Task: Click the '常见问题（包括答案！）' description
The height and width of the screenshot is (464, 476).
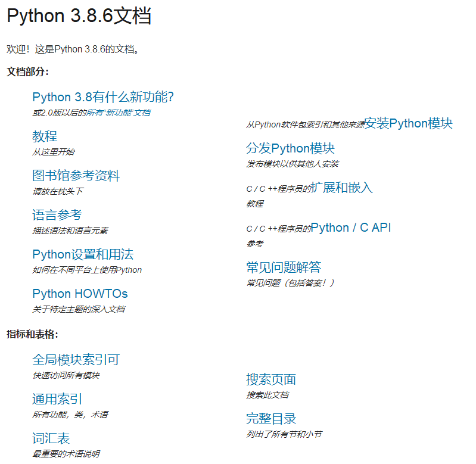Action: (x=290, y=283)
